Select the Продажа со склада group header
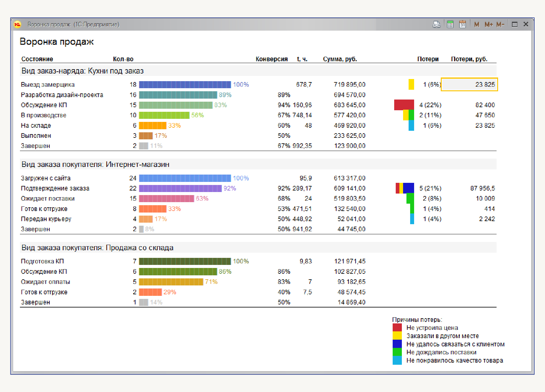Screen dimensions: 545x392 pos(97,248)
